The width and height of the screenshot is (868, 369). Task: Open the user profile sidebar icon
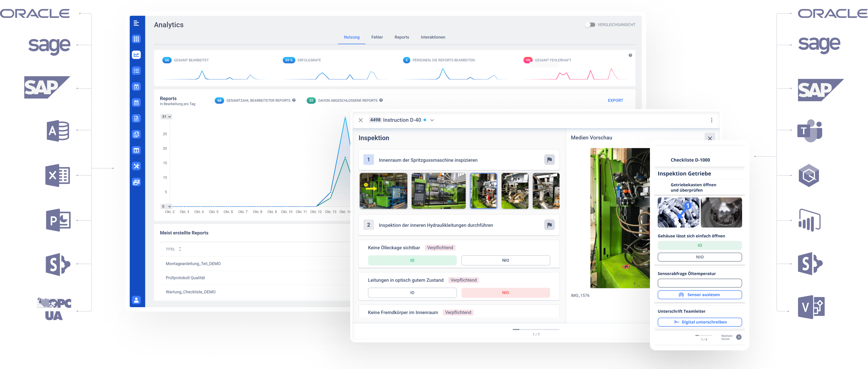[x=136, y=300]
